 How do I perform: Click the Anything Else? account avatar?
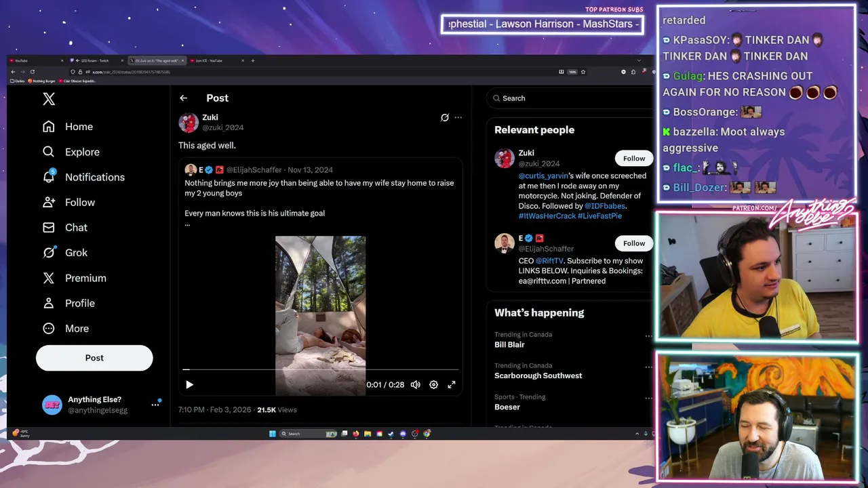(52, 405)
